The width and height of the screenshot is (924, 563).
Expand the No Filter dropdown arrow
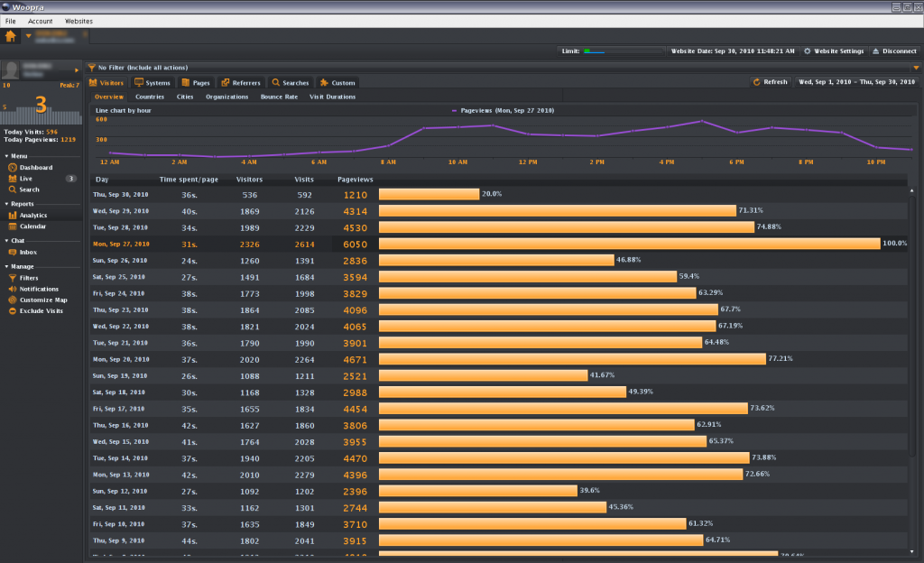916,68
